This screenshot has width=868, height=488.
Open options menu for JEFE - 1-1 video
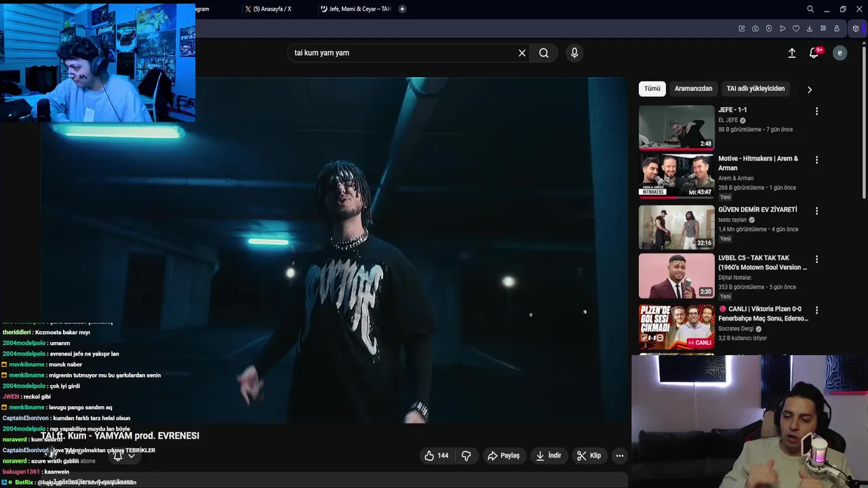[x=816, y=111]
